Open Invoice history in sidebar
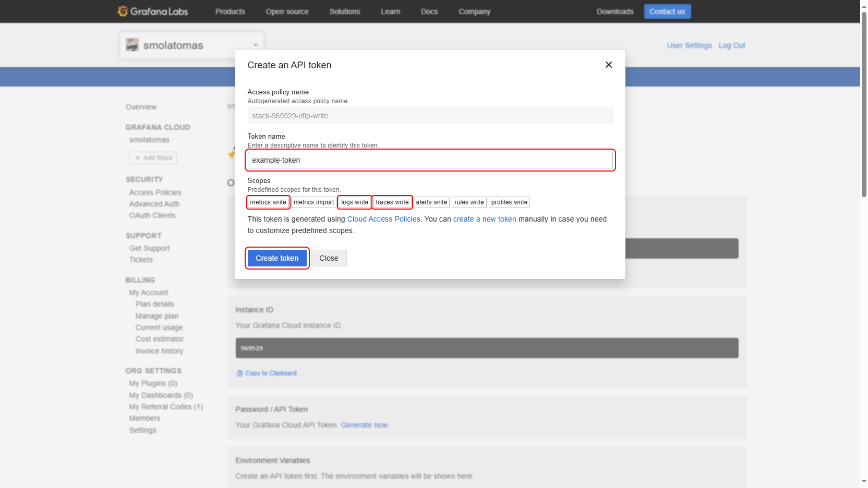The width and height of the screenshot is (868, 488). coord(159,351)
